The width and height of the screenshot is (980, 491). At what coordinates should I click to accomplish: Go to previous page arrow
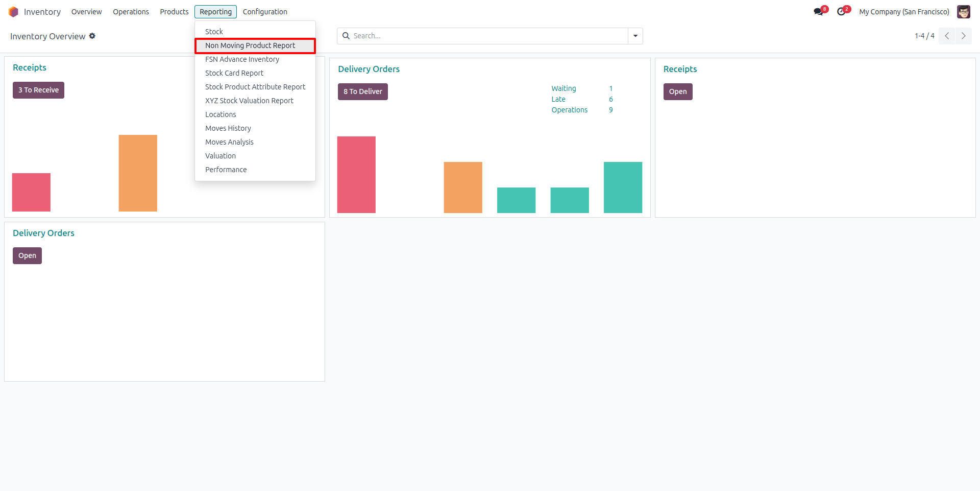point(947,36)
